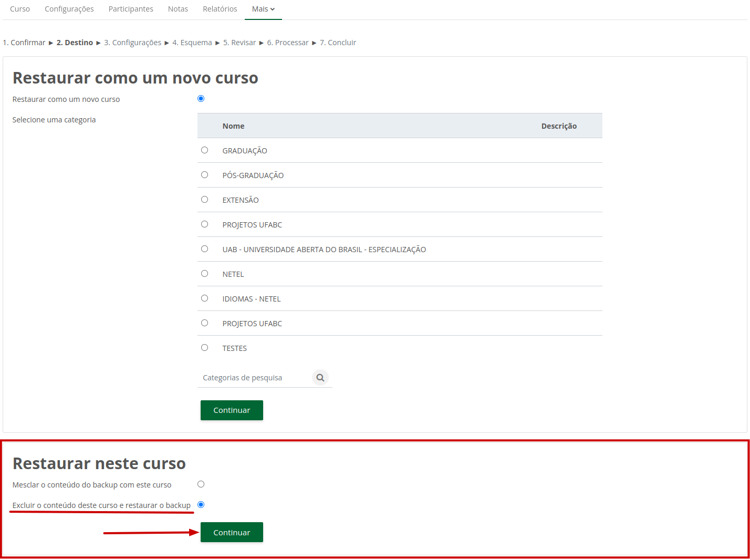Open the Mais dropdown menu

coord(262,9)
